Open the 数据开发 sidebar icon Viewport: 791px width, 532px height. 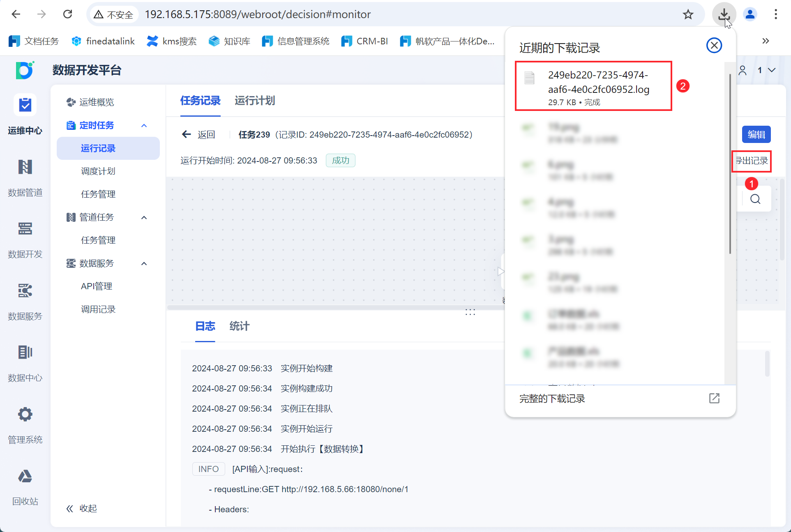[x=25, y=229]
